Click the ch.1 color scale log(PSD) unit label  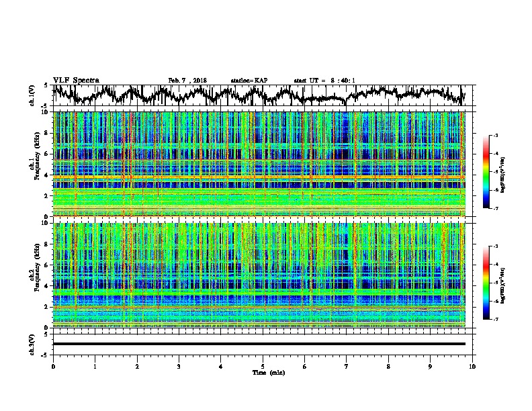click(x=502, y=175)
